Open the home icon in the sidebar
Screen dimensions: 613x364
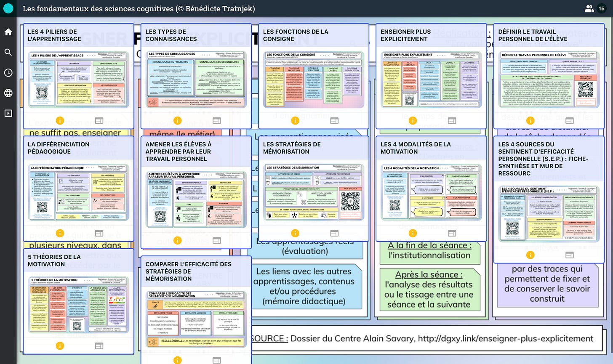click(8, 32)
